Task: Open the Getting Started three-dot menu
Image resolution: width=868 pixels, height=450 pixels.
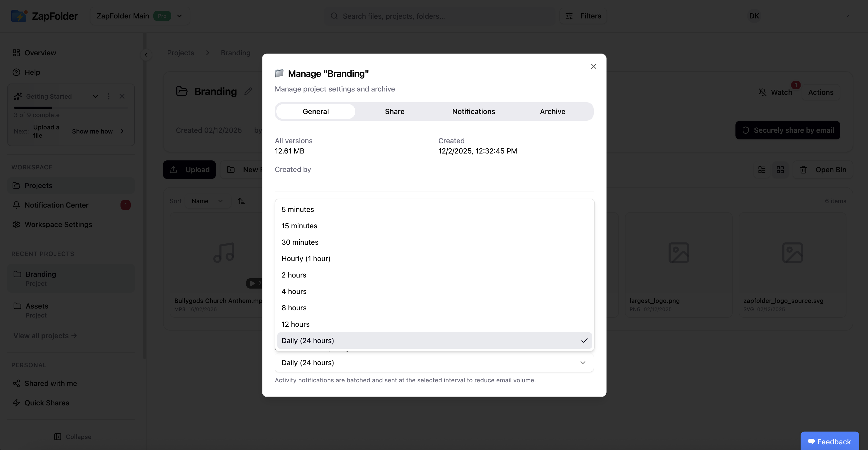Action: (x=108, y=96)
